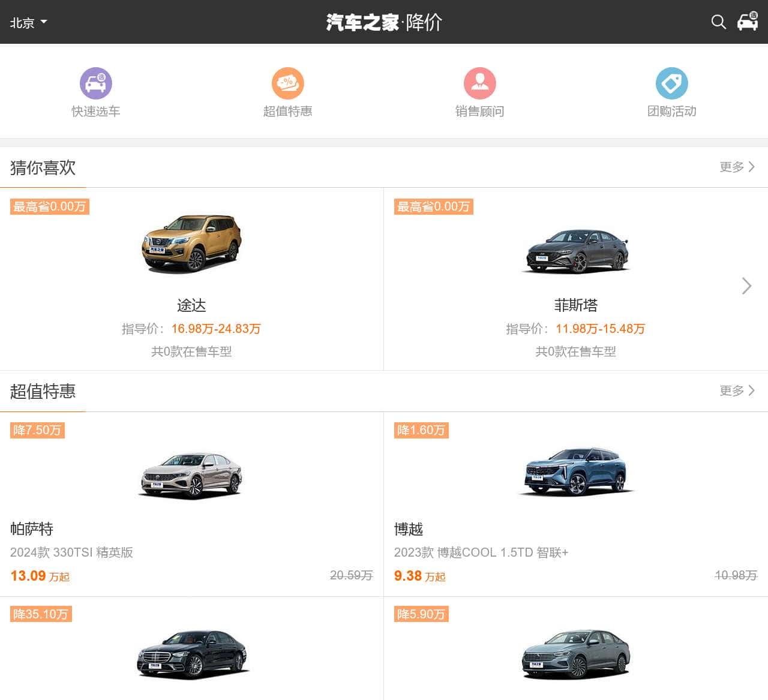This screenshot has height=700, width=768.
Task: Click 最高省0.00万 badge on 途达 card
Action: (50, 206)
